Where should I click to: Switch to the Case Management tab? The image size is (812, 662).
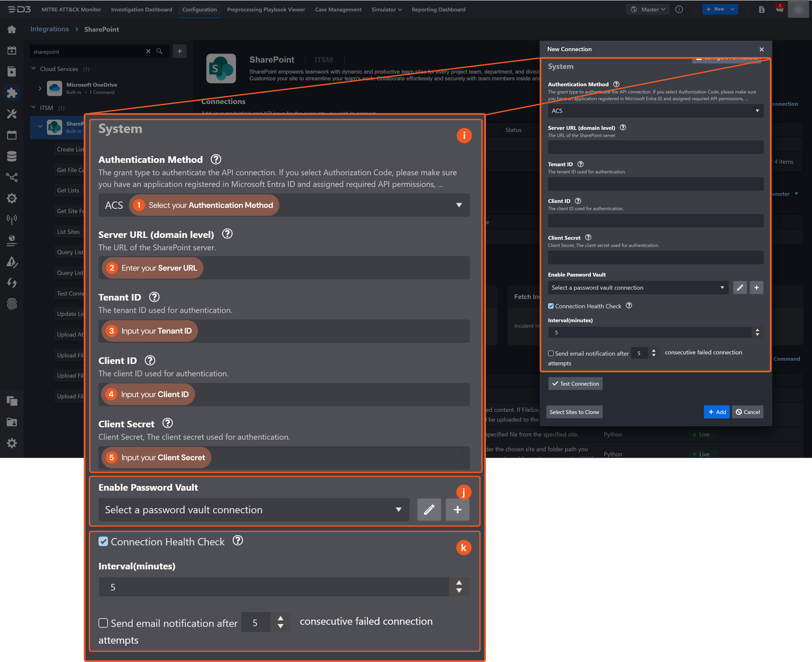point(338,10)
